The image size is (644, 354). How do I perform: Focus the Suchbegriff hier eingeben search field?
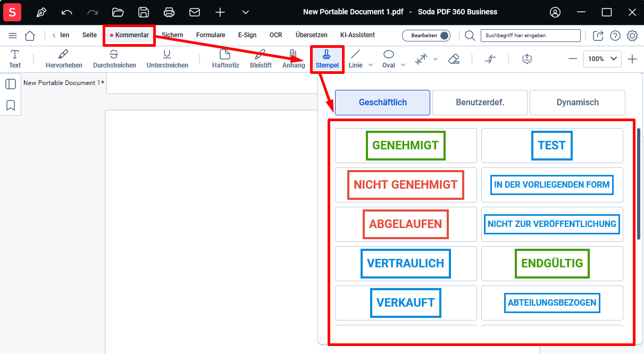tap(530, 36)
